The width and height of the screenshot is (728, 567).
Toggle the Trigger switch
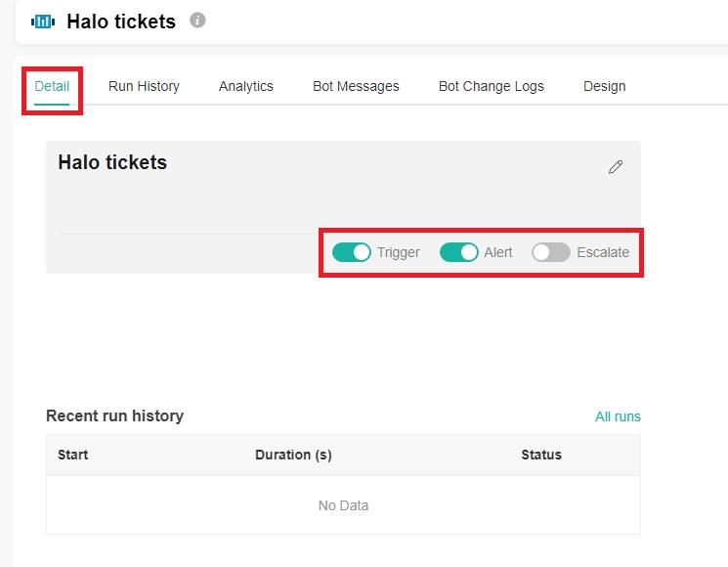352,252
